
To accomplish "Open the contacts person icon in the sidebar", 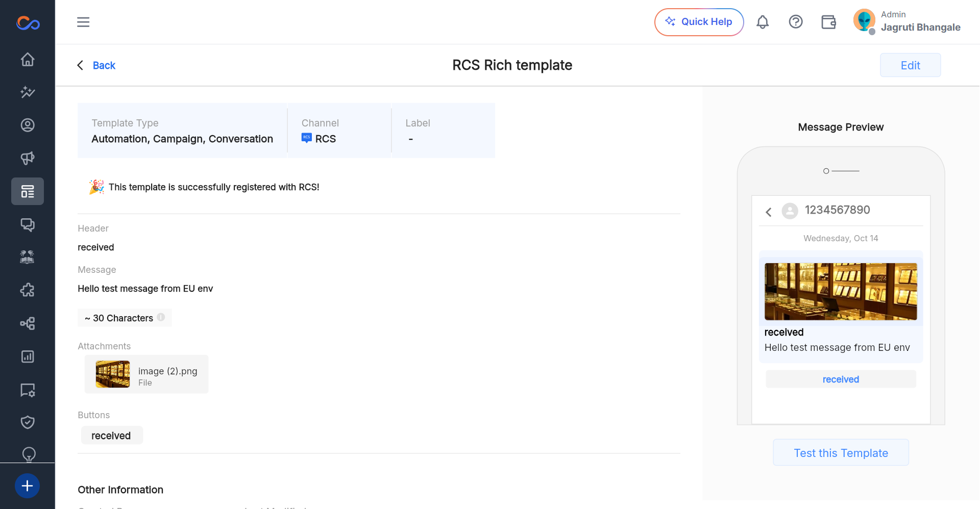I will coord(28,125).
